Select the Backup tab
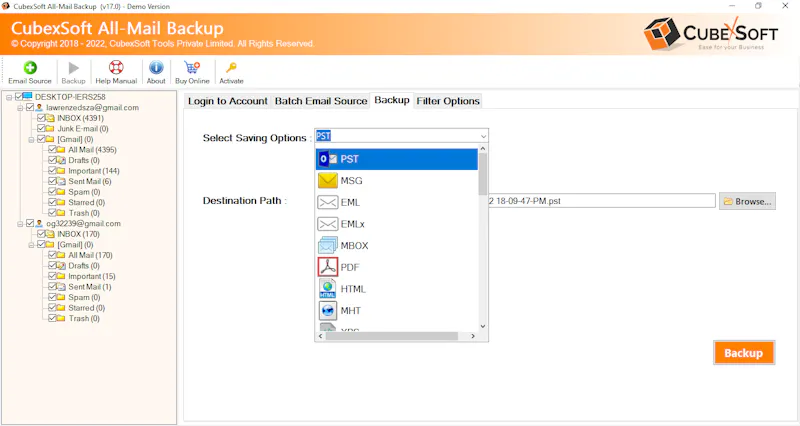This screenshot has width=800, height=426. tap(392, 100)
